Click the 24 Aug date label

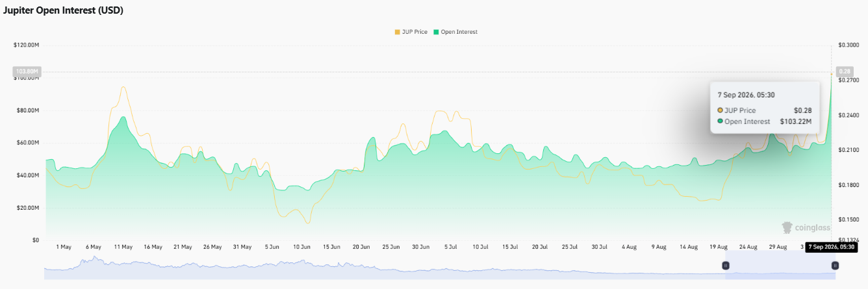tap(748, 247)
